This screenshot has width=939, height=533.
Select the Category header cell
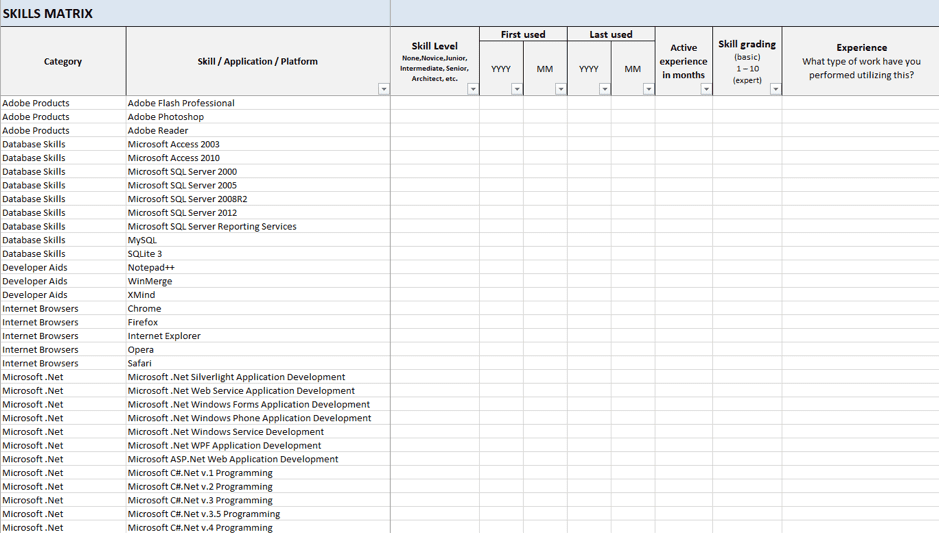click(x=63, y=61)
